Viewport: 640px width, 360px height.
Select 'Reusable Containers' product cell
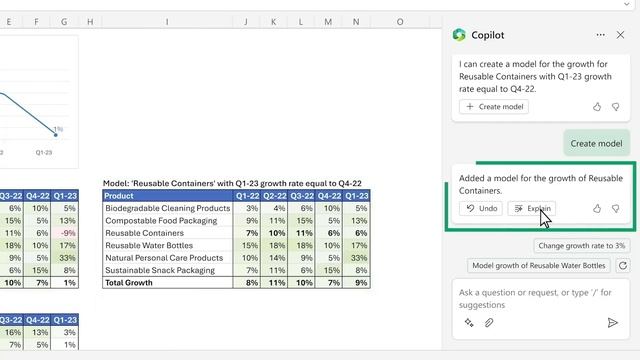click(167, 233)
